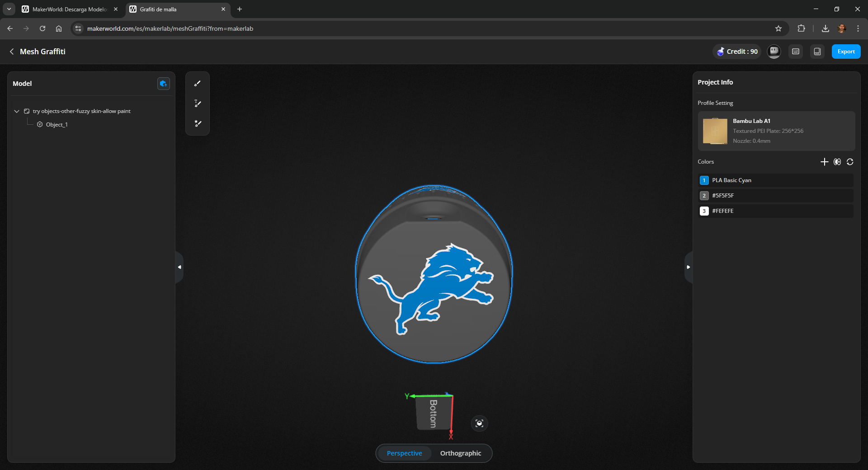Reload the page

[x=42, y=28]
